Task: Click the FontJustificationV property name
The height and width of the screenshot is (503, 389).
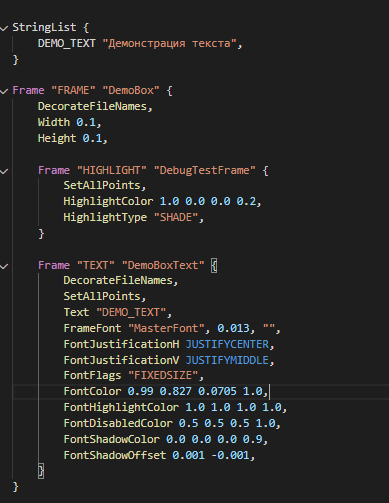Action: 121,360
